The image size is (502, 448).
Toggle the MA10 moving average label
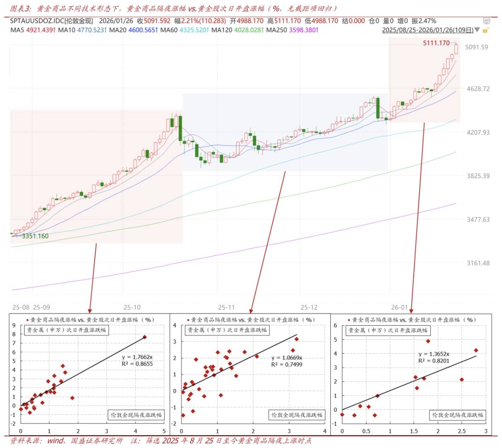tap(82, 30)
